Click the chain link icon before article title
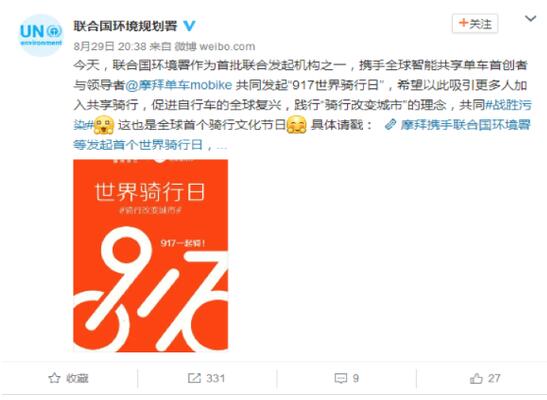Viewport: 547px width, 400px height. (x=391, y=124)
